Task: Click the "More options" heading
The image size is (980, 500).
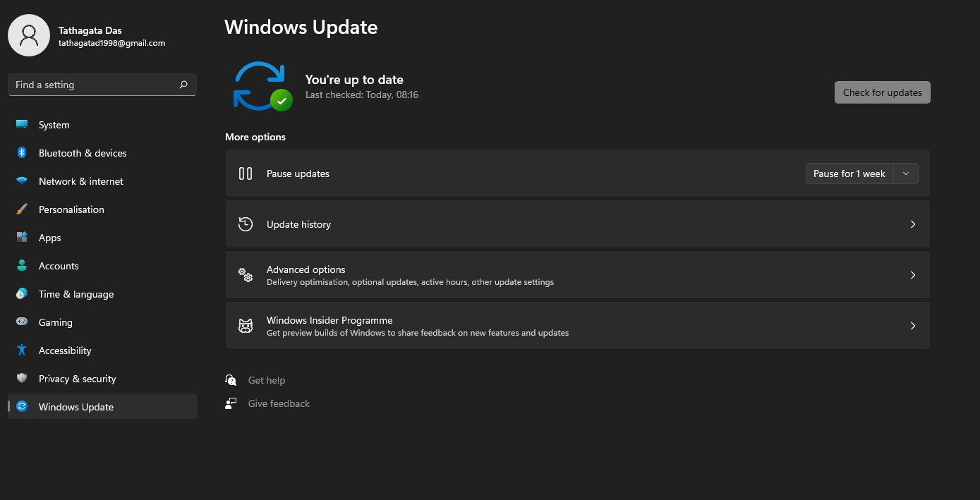Action: point(255,137)
